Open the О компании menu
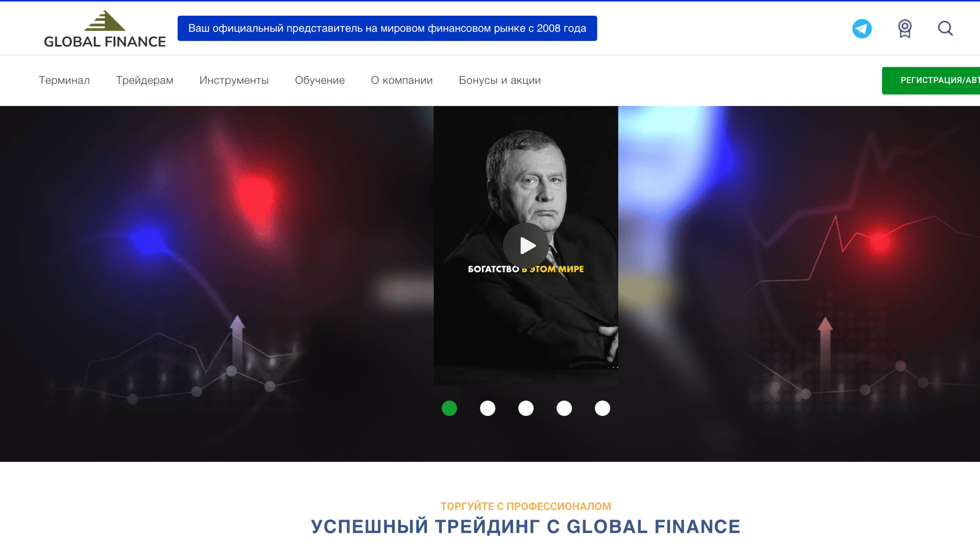The height and width of the screenshot is (551, 980). [x=402, y=80]
